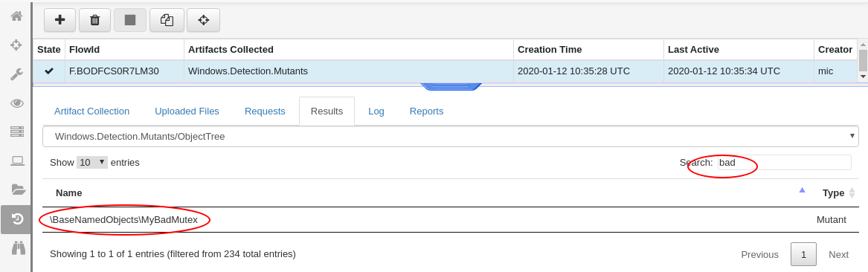Click the Creator column header
The height and width of the screenshot is (272, 868).
[835, 50]
